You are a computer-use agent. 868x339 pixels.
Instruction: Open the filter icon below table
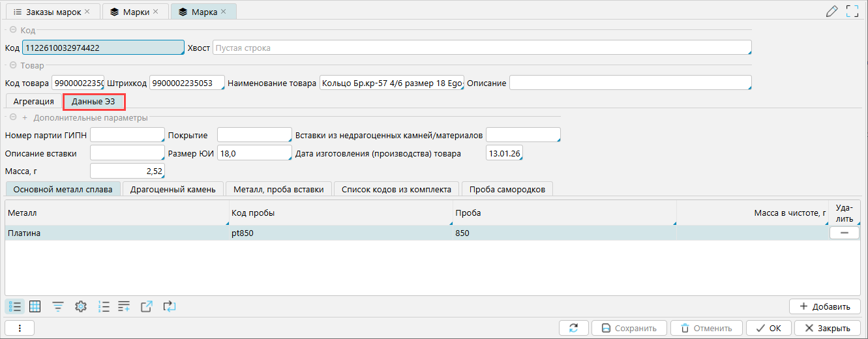[58, 306]
